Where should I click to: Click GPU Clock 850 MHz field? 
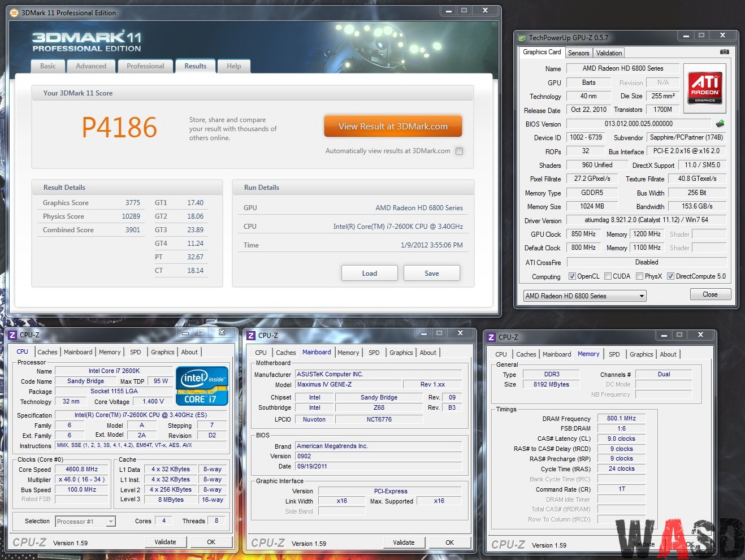tap(583, 234)
